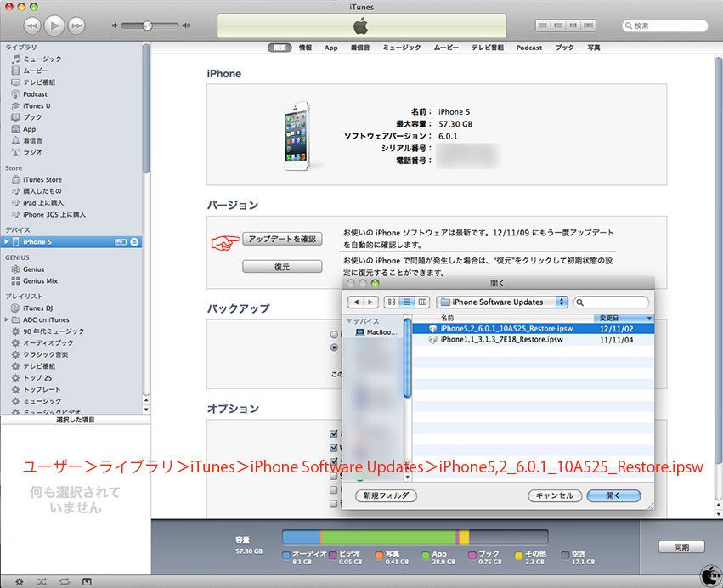Image resolution: width=723 pixels, height=588 pixels.
Task: Switch to 着信音 tab in device view
Action: [360, 48]
